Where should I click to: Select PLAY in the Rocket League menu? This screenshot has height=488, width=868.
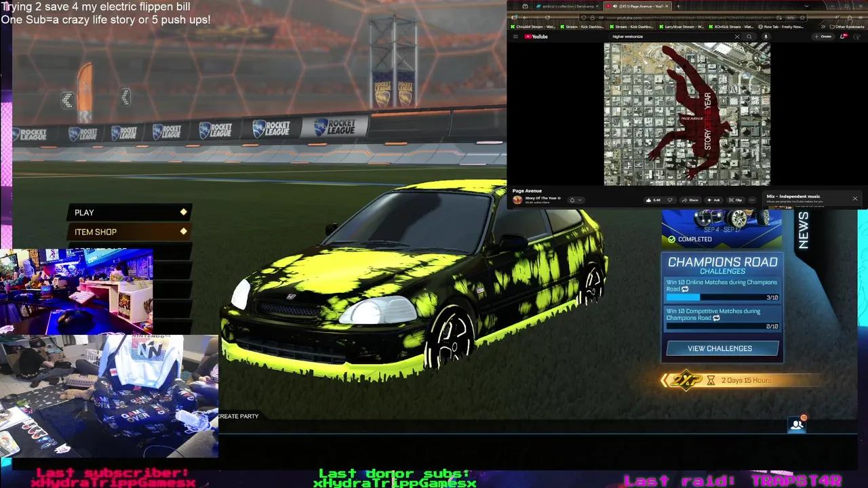tap(129, 213)
